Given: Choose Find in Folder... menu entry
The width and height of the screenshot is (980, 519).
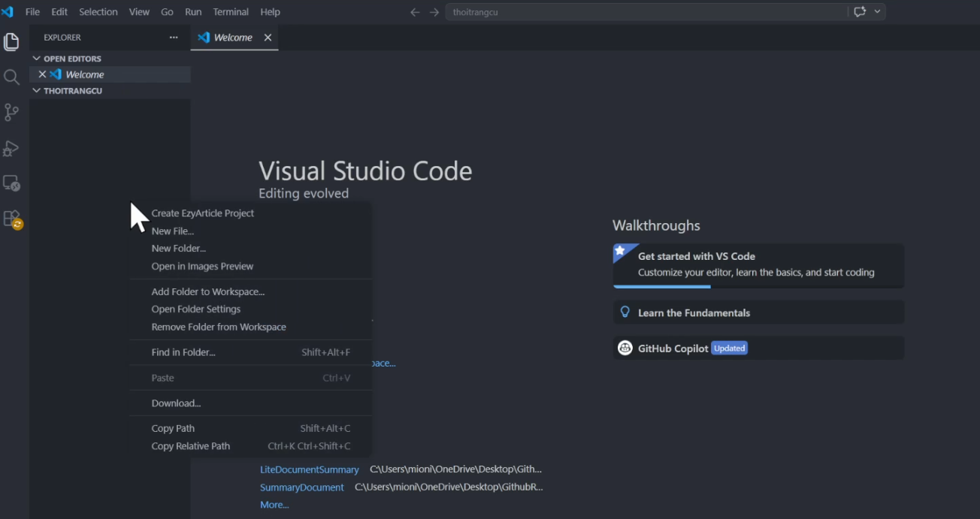Looking at the screenshot, I should 251,352.
